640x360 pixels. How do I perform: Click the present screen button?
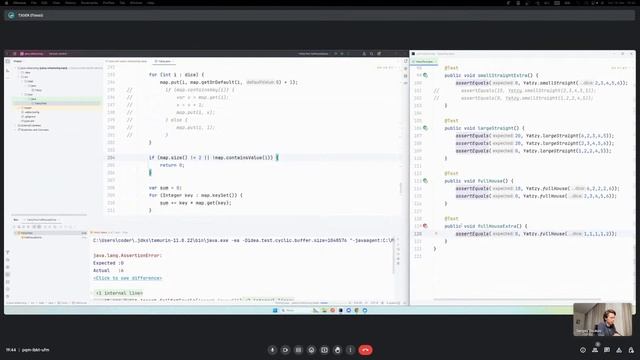click(x=324, y=350)
